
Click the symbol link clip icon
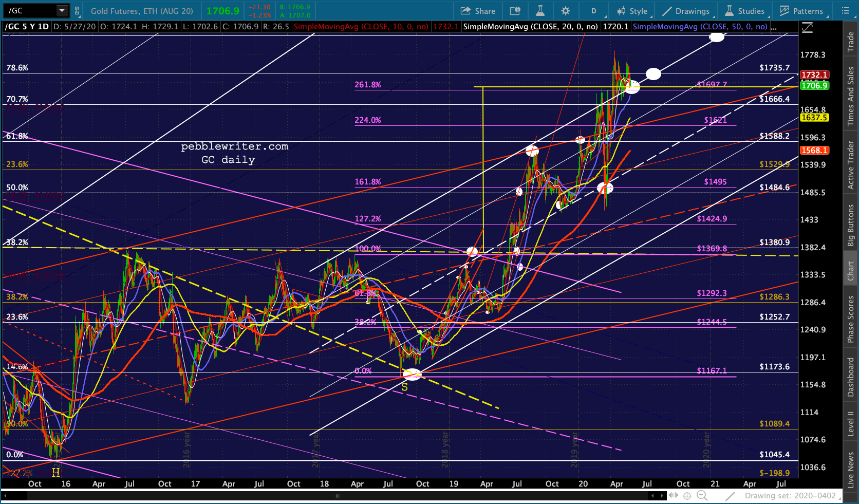coord(77,10)
